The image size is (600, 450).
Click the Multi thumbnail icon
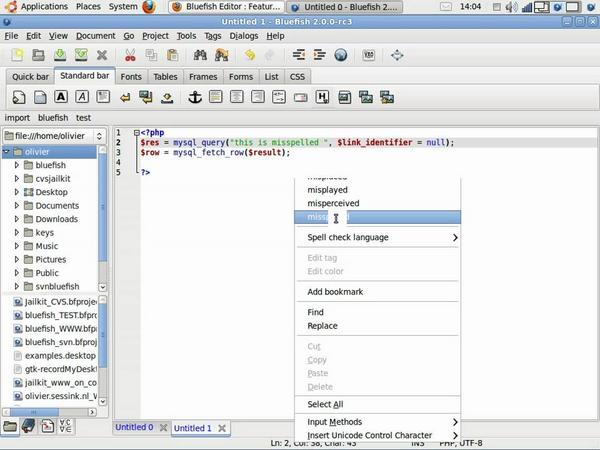click(x=387, y=97)
